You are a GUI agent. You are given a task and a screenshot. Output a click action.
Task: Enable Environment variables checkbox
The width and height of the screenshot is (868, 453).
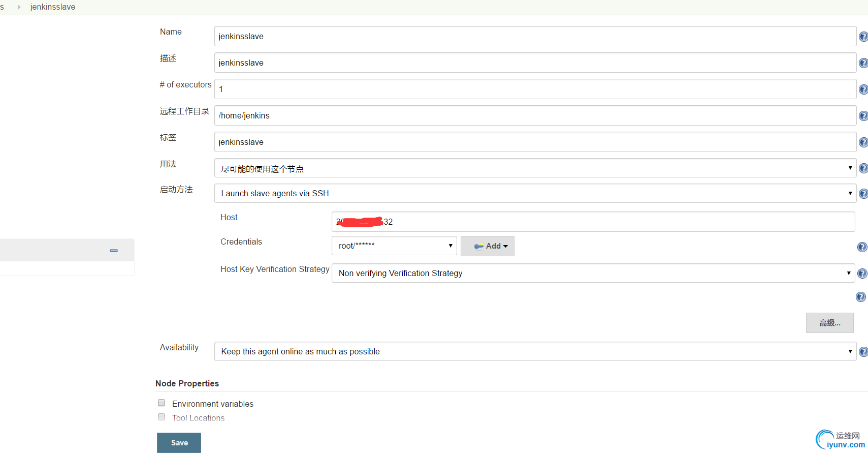pyautogui.click(x=162, y=403)
